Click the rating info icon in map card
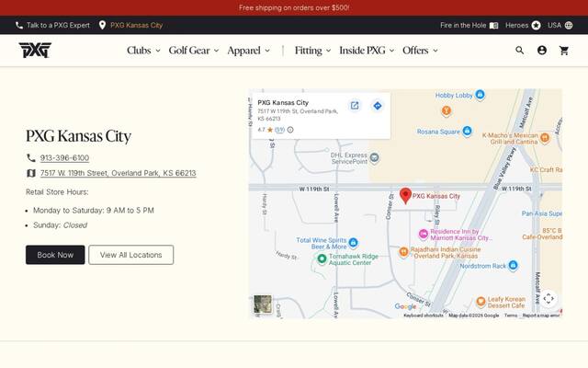This screenshot has width=588, height=368. pyautogui.click(x=290, y=130)
